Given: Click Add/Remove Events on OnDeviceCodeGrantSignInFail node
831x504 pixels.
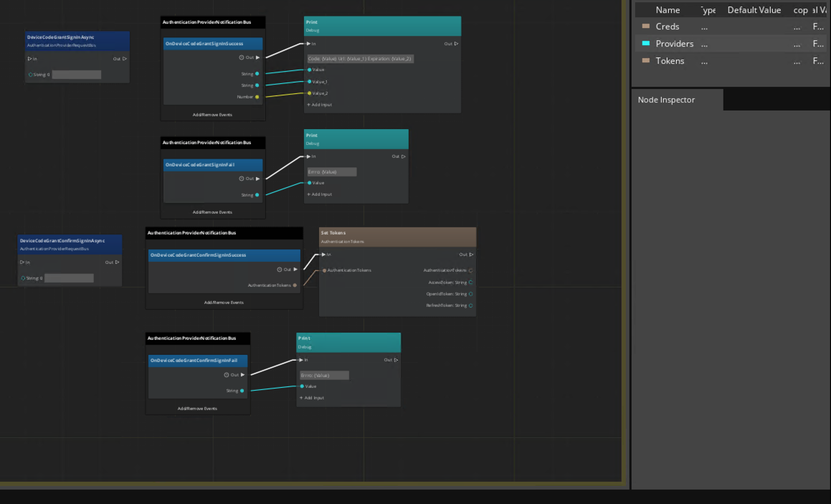Looking at the screenshot, I should coord(213,211).
